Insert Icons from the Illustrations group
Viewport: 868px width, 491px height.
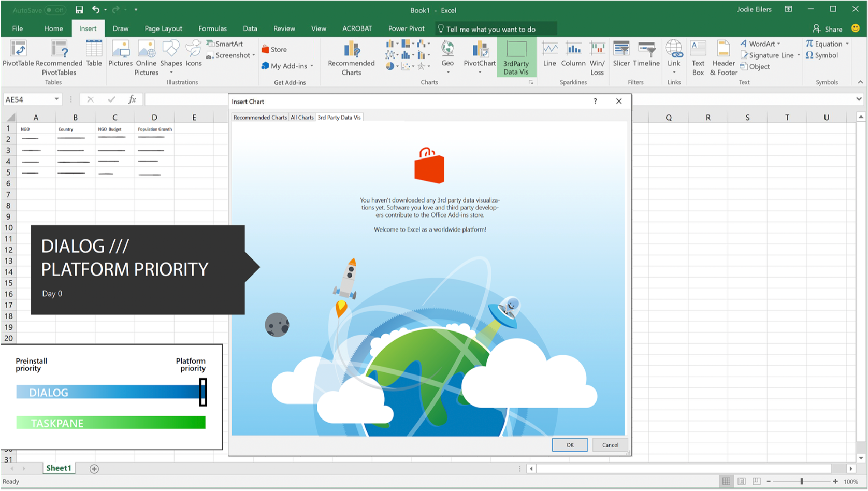(194, 54)
